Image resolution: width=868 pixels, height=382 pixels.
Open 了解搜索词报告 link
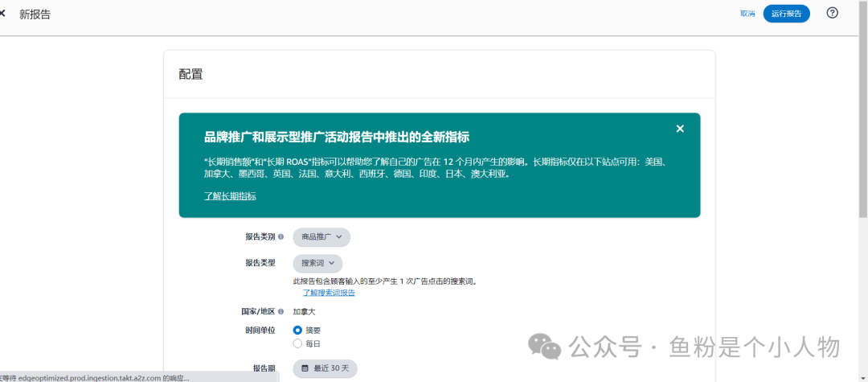tap(329, 293)
